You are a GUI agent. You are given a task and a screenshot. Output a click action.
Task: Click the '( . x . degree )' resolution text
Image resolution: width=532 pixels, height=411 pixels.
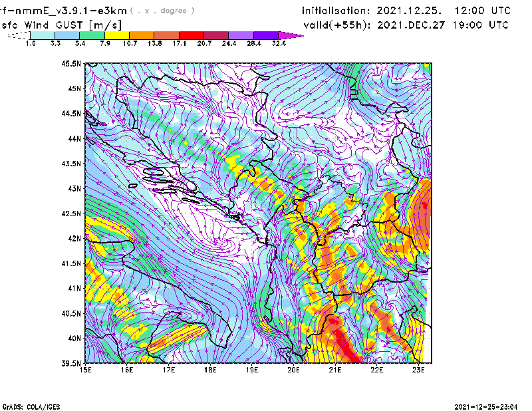pyautogui.click(x=162, y=11)
